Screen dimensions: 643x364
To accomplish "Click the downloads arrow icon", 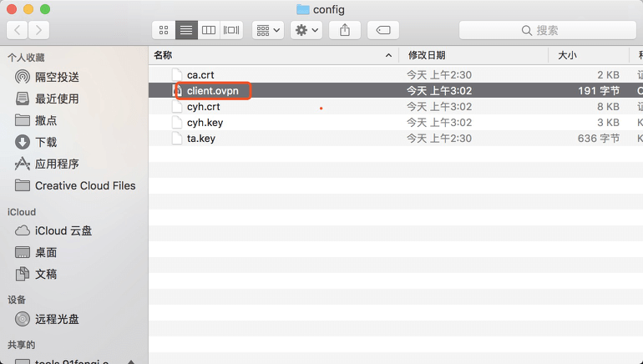I will (23, 142).
